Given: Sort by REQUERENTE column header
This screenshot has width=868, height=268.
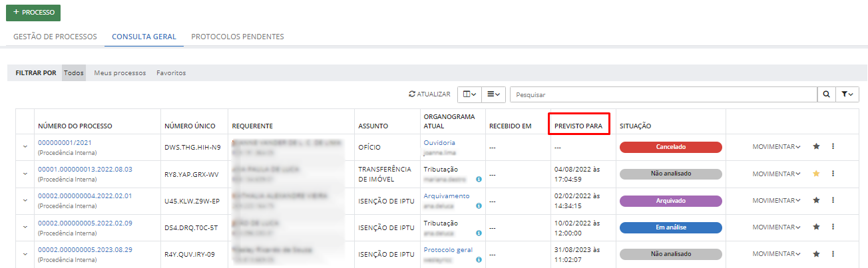Looking at the screenshot, I should pos(252,126).
